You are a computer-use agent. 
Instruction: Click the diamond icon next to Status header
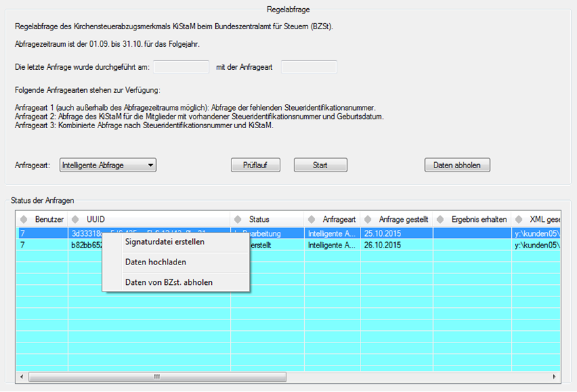[238, 219]
